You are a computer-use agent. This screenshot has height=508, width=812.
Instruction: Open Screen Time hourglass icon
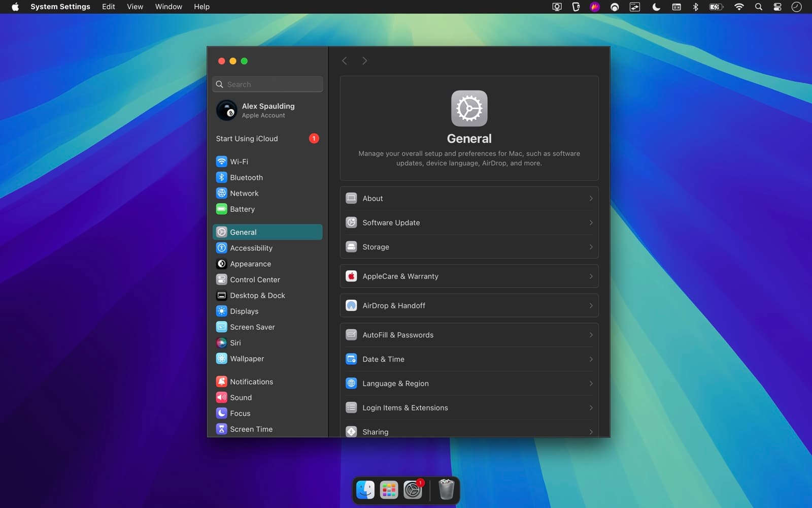point(221,429)
